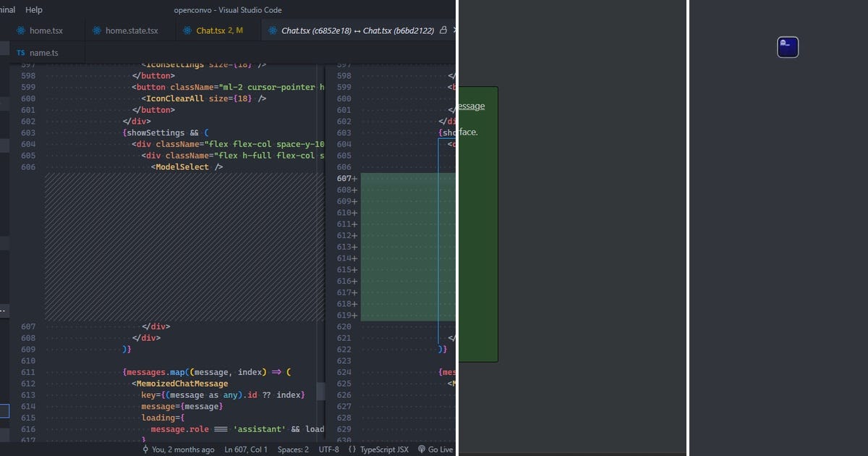Toggle the read-only lock on the diff tab
The image size is (868, 456).
pos(443,30)
